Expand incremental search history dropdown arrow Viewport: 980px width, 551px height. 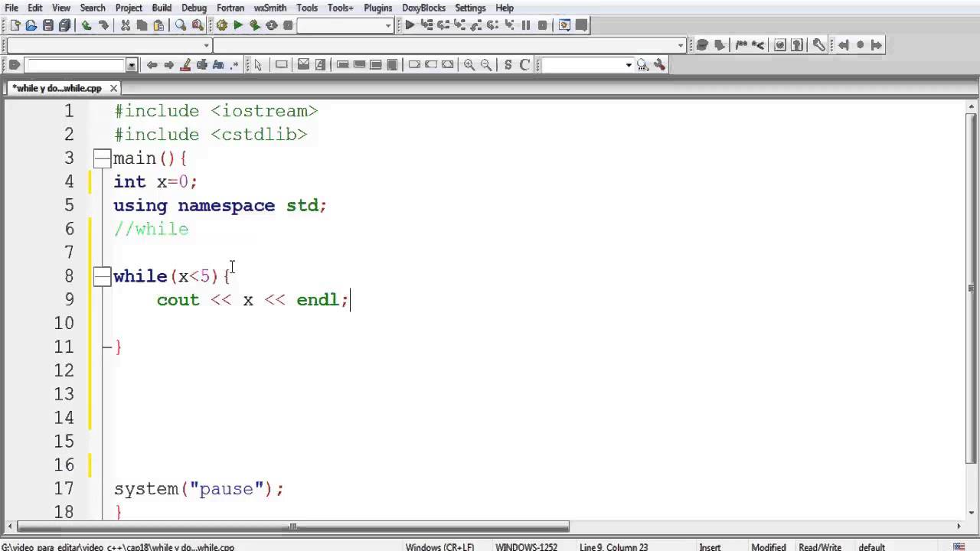point(132,65)
